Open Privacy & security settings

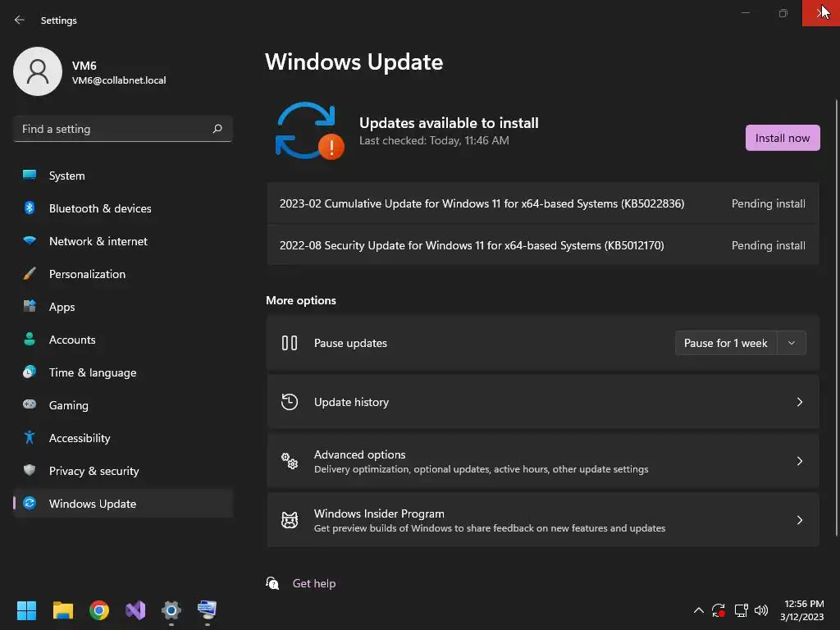pyautogui.click(x=123, y=471)
